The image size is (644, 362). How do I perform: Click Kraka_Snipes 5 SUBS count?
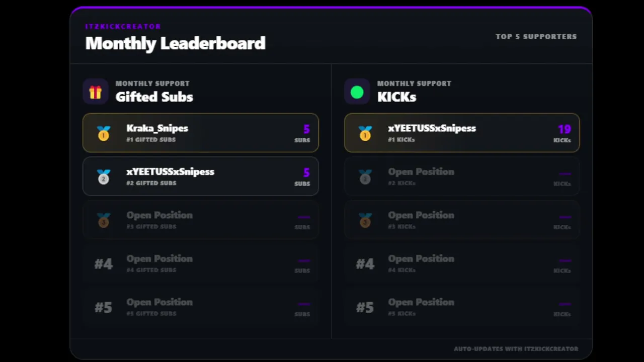pyautogui.click(x=302, y=133)
